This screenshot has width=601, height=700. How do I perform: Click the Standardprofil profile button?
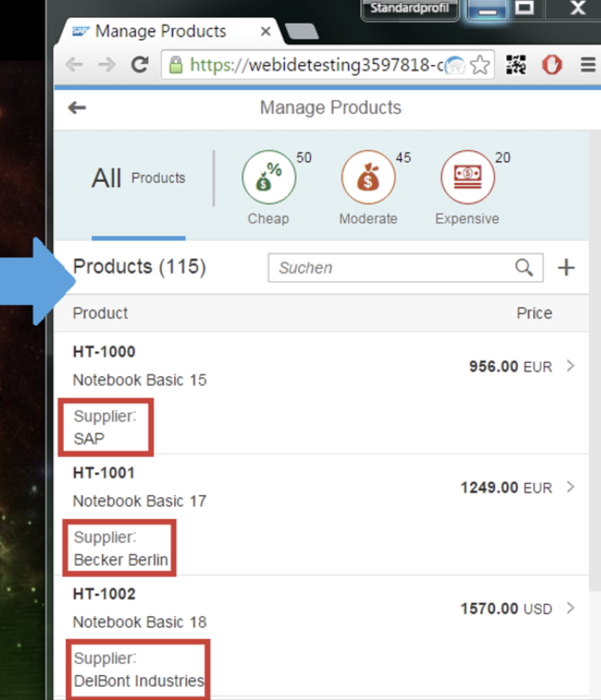pyautogui.click(x=410, y=9)
